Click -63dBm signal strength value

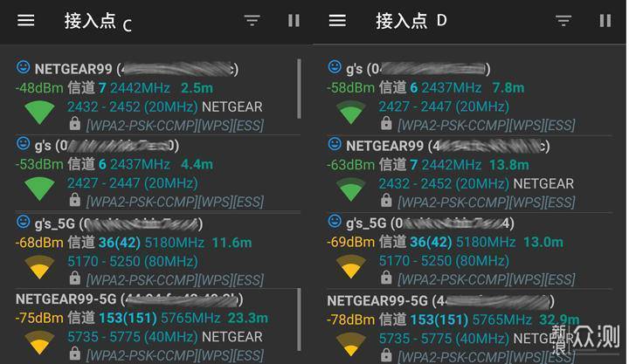pos(351,165)
